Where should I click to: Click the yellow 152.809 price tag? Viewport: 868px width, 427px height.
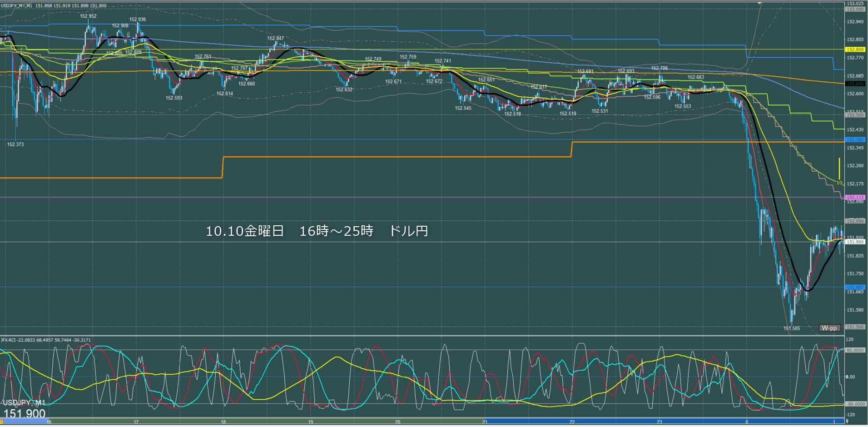tap(854, 50)
